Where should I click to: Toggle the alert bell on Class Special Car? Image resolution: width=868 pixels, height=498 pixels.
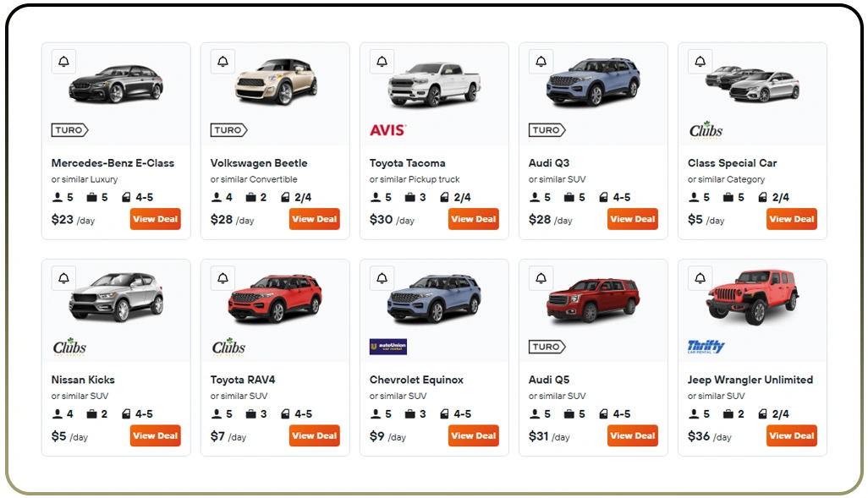click(x=700, y=61)
